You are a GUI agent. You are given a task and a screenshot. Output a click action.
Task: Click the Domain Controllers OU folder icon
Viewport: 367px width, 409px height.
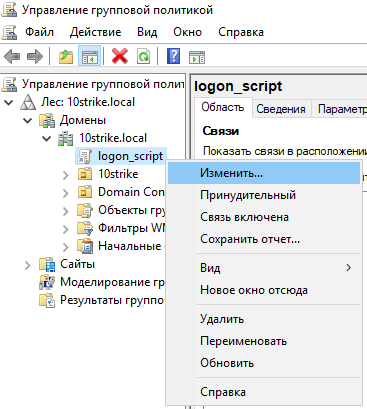pyautogui.click(x=85, y=192)
